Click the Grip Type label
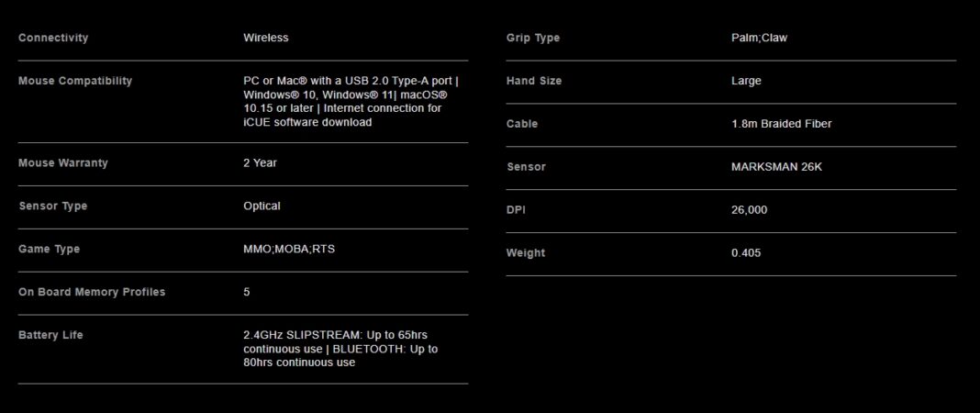980x413 pixels. coord(533,38)
